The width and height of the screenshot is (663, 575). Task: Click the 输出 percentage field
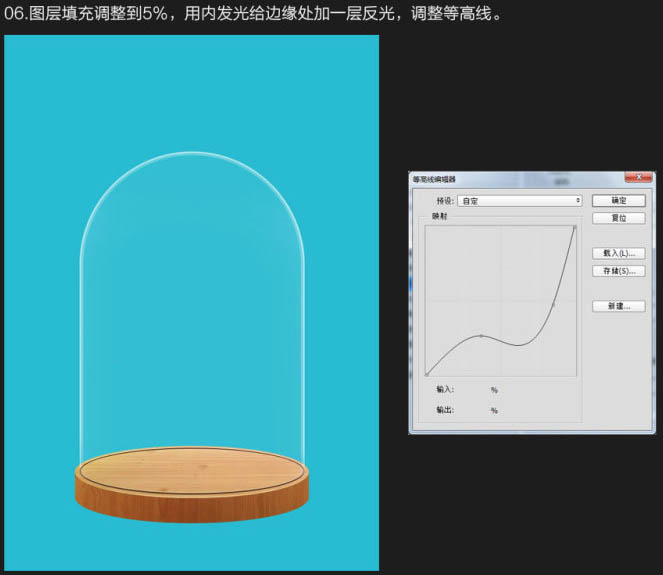point(474,410)
